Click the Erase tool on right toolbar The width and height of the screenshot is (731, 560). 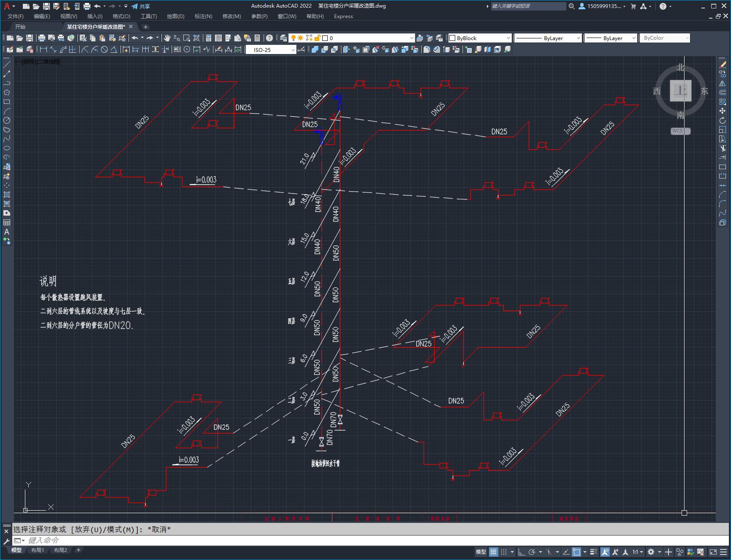coord(723,65)
